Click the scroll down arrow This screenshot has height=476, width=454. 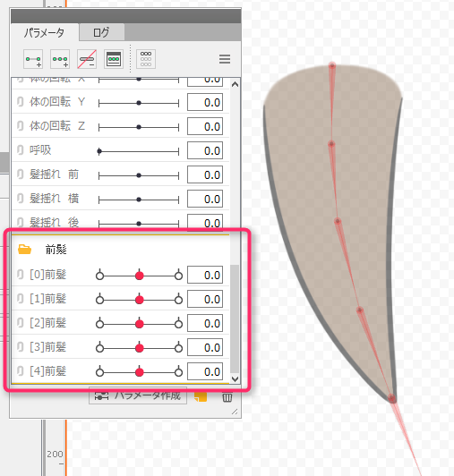click(x=235, y=378)
